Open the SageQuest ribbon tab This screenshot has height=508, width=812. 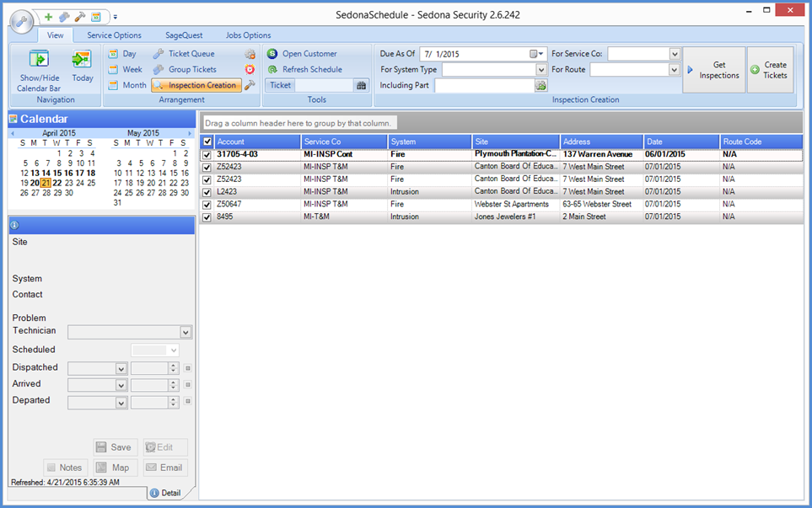184,35
